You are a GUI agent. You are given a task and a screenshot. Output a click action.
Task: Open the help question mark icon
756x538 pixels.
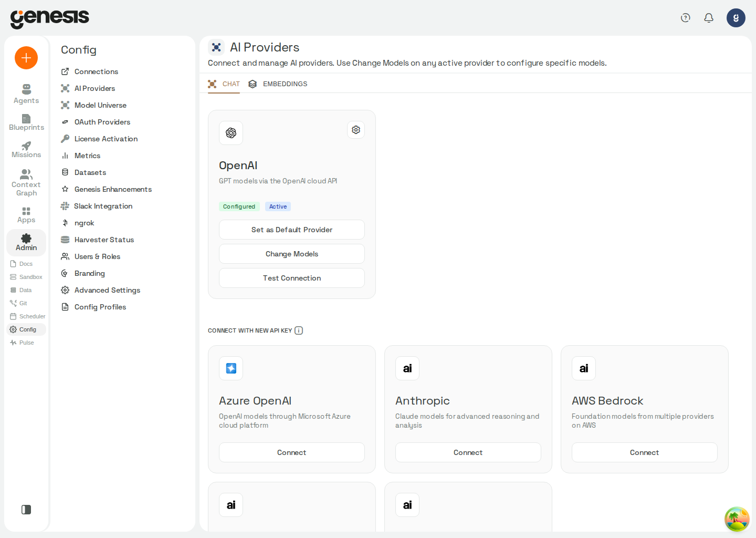[686, 18]
